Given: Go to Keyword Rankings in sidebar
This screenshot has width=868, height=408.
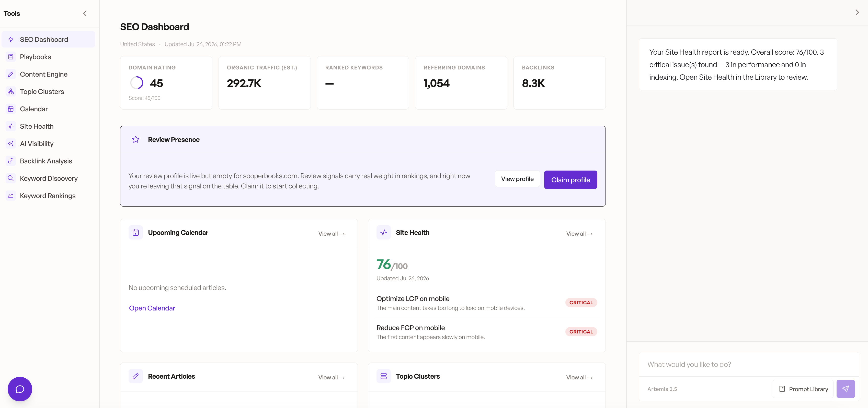Looking at the screenshot, I should click(x=48, y=196).
